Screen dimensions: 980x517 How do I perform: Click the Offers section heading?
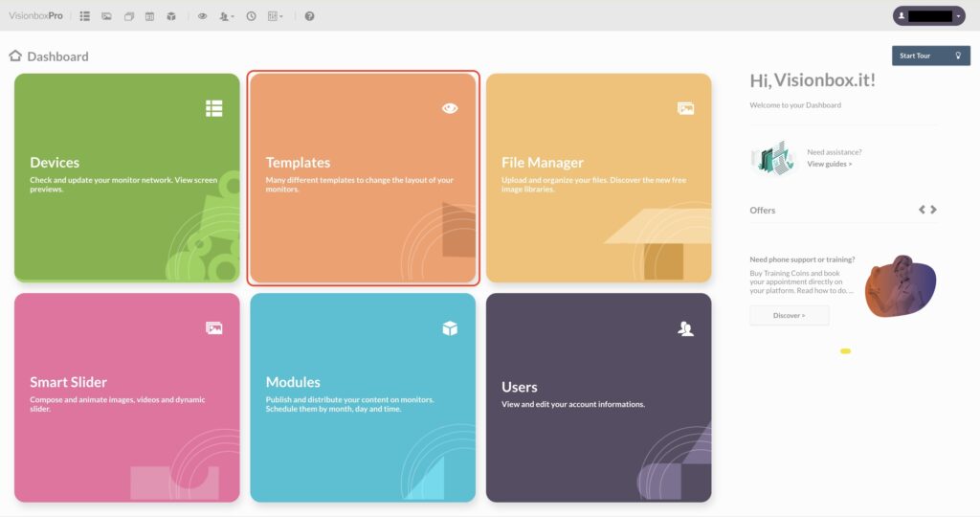(x=763, y=210)
